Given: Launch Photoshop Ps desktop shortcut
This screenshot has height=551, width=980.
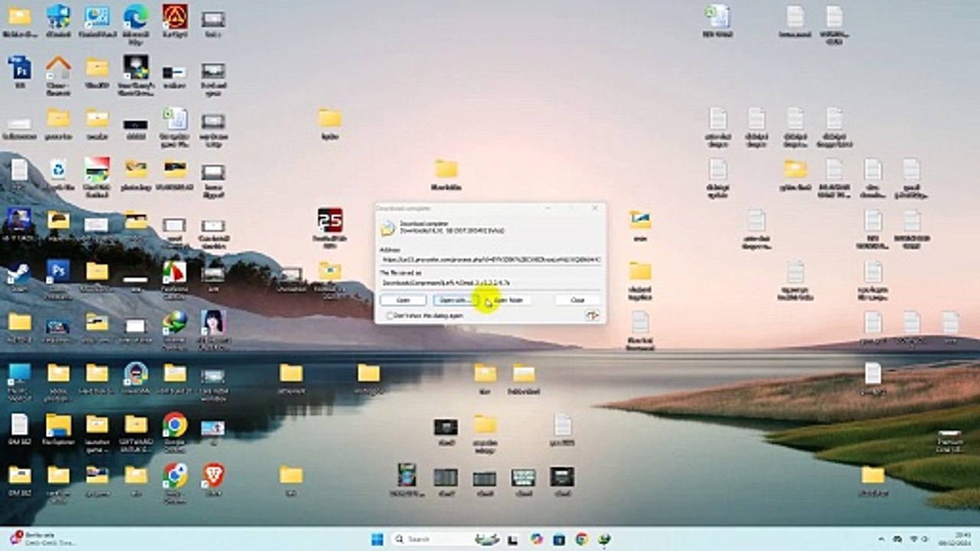Looking at the screenshot, I should tap(57, 271).
